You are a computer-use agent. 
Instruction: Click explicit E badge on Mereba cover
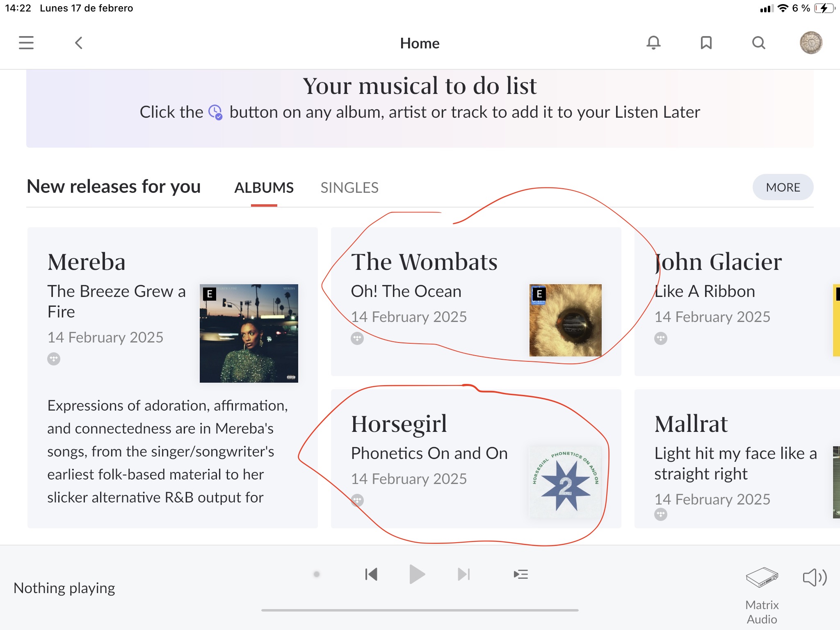pos(210,294)
